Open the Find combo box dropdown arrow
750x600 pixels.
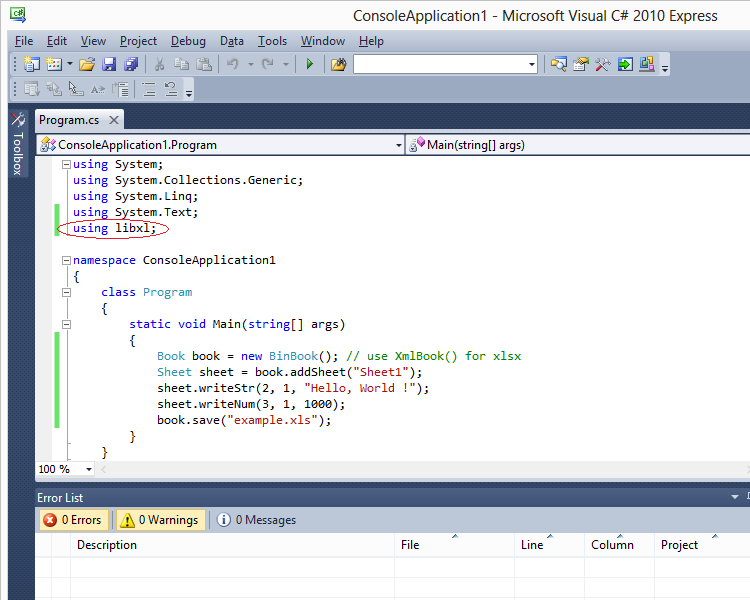click(532, 64)
